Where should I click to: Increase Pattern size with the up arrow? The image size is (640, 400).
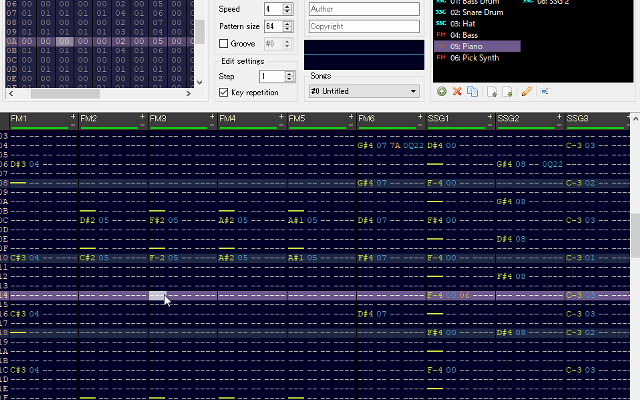288,23
